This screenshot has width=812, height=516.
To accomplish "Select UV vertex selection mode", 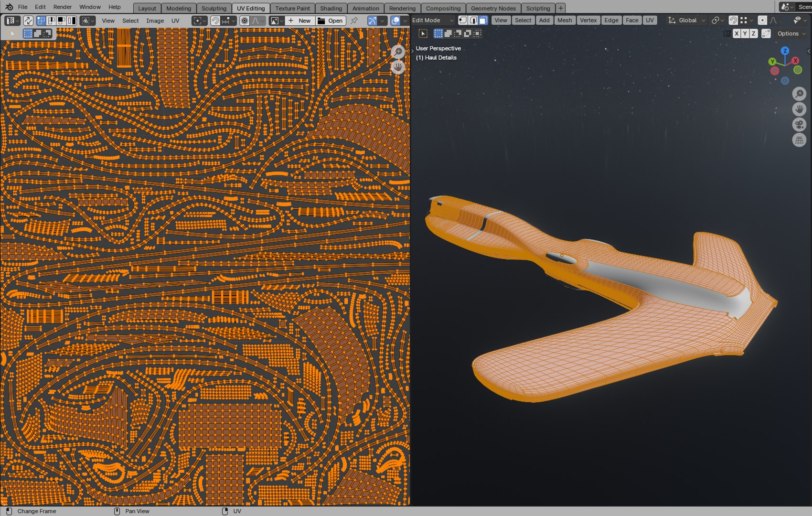I will 41,21.
